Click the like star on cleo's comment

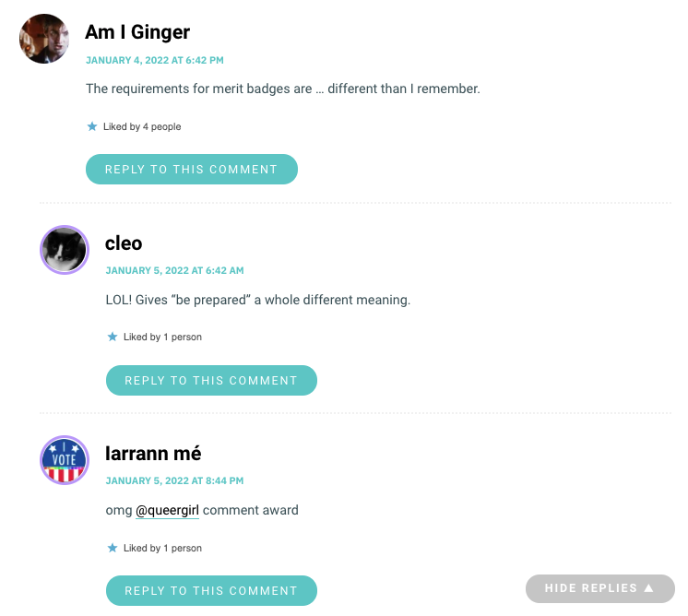[113, 337]
